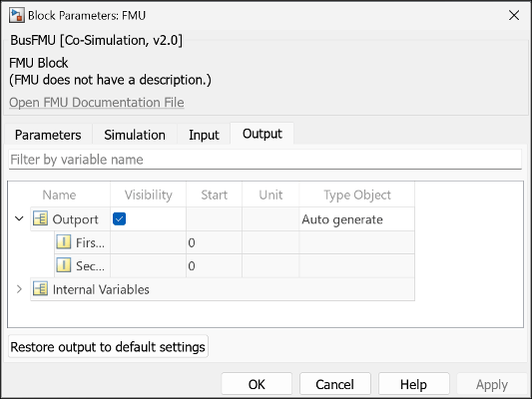The image size is (532, 399).
Task: Select the Outport row name
Action: (x=75, y=219)
